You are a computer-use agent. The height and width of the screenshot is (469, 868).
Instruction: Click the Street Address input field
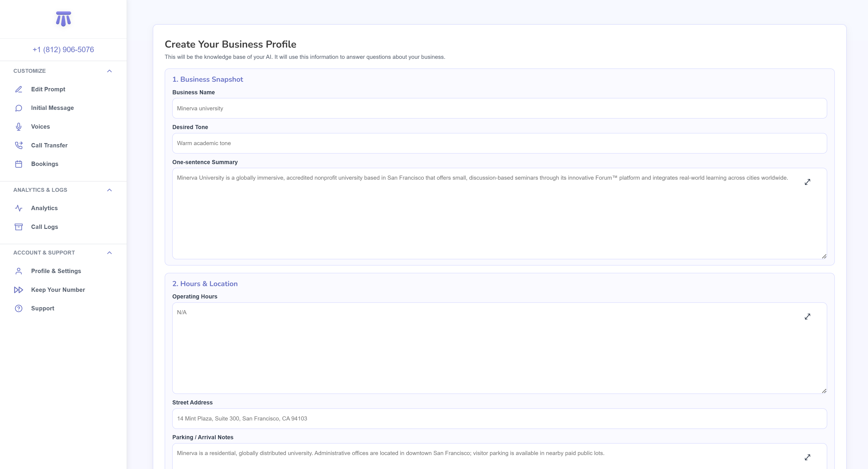coord(499,418)
